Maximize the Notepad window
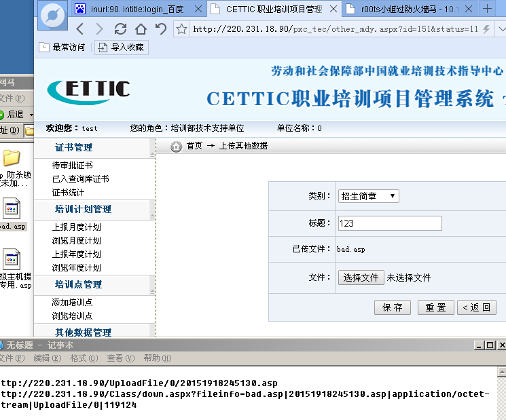Screen dimensions: 506x420 click(490, 345)
